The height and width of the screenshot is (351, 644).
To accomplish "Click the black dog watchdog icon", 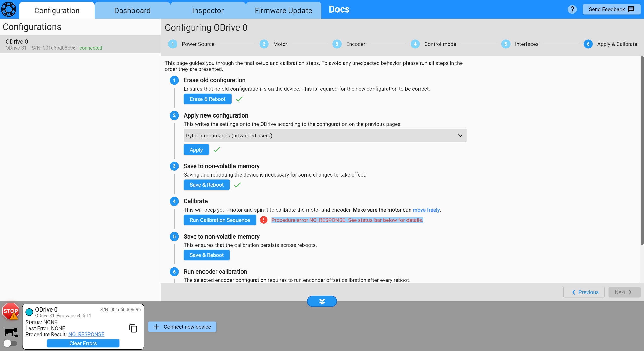I will [11, 332].
